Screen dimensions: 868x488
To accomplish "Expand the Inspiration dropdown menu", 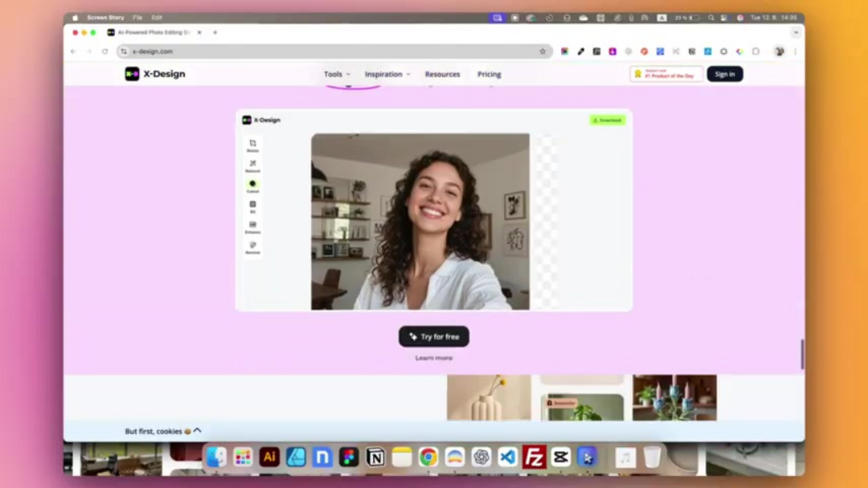I will pyautogui.click(x=387, y=74).
